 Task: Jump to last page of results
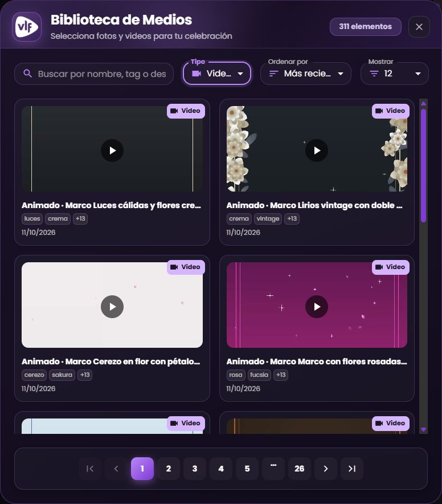tap(352, 469)
